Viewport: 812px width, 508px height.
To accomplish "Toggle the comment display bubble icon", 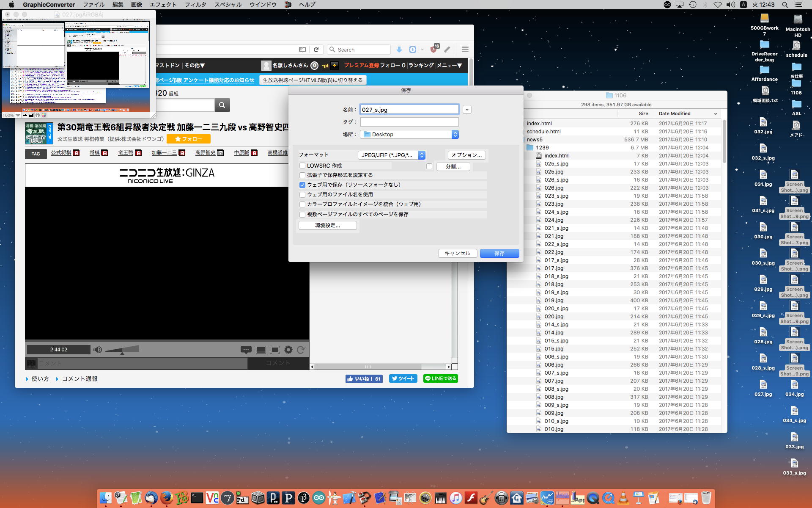I will tap(246, 350).
